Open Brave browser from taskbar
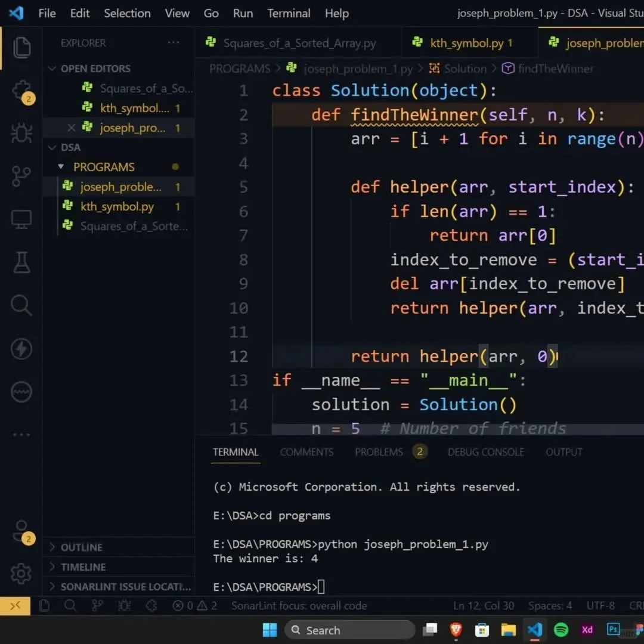This screenshot has width=644, height=644. (456, 630)
